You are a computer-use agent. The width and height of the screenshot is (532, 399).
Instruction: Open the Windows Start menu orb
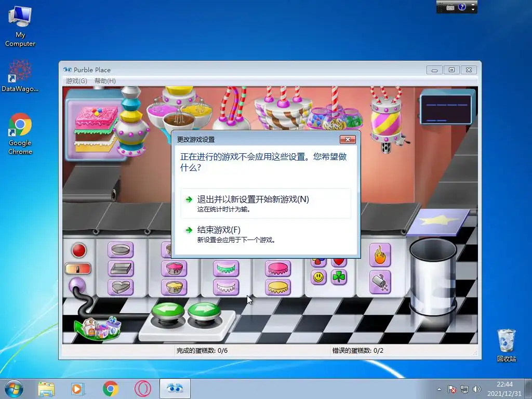(14, 389)
